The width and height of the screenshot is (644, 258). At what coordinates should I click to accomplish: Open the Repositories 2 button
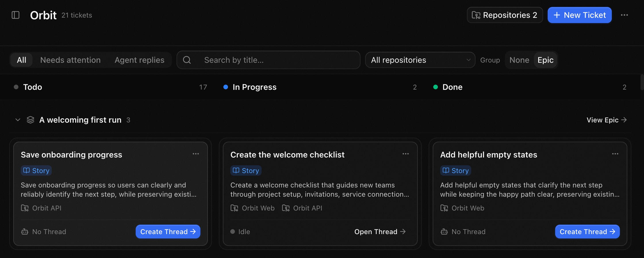[x=505, y=15]
